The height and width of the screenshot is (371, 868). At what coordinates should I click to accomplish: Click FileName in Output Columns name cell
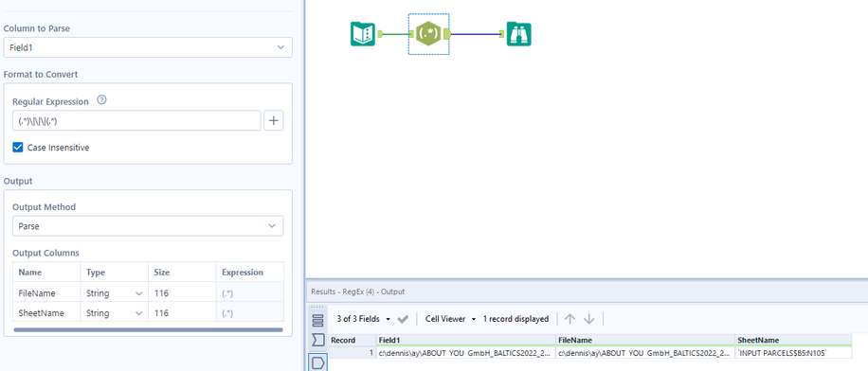(x=46, y=293)
